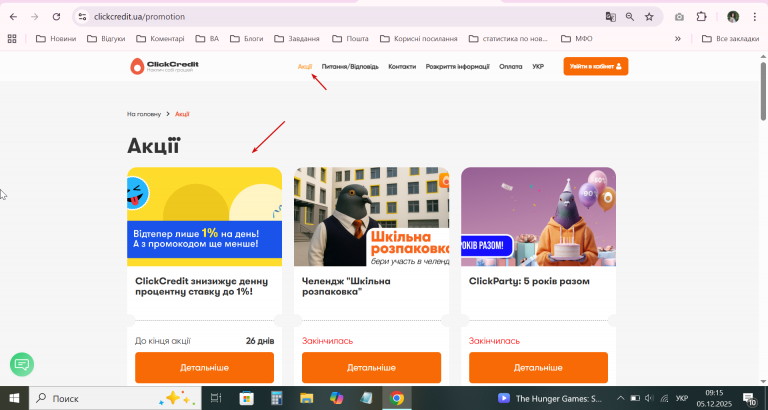Open the Copilot taskbar icon
The image size is (768, 410).
(336, 398)
